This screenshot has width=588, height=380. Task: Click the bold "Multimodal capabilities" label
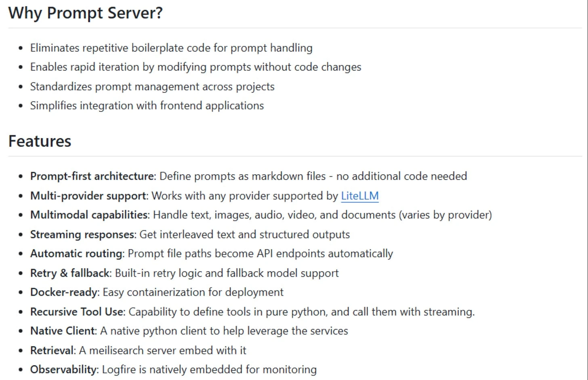[89, 215]
